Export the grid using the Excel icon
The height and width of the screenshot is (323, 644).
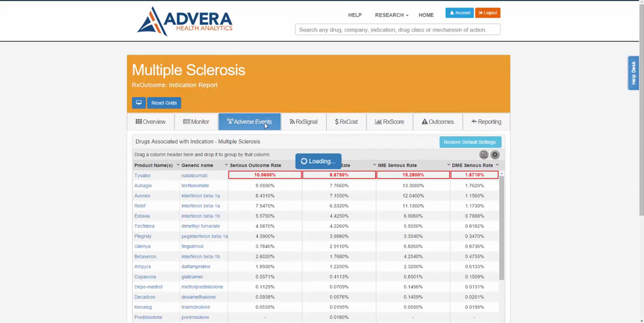pos(484,155)
